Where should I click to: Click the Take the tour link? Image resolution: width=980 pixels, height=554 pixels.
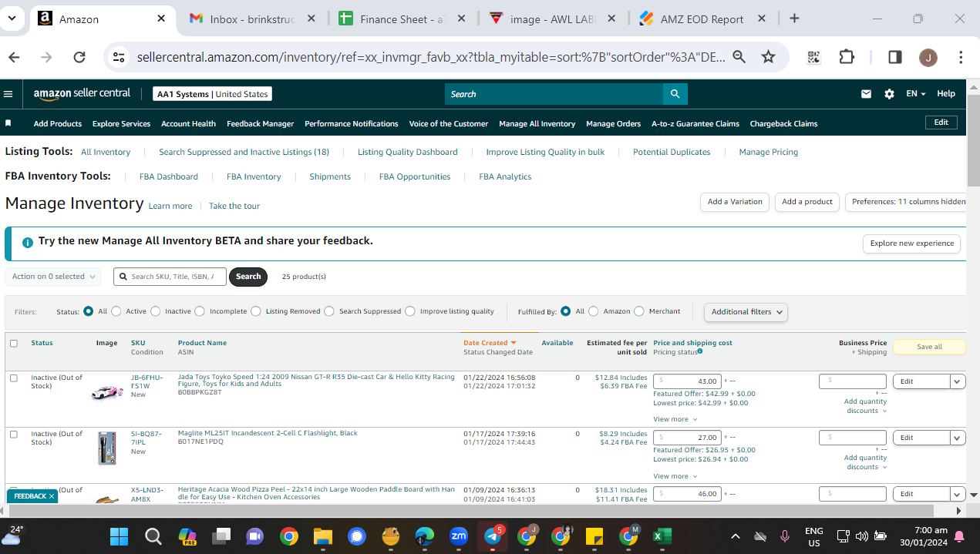pyautogui.click(x=234, y=206)
